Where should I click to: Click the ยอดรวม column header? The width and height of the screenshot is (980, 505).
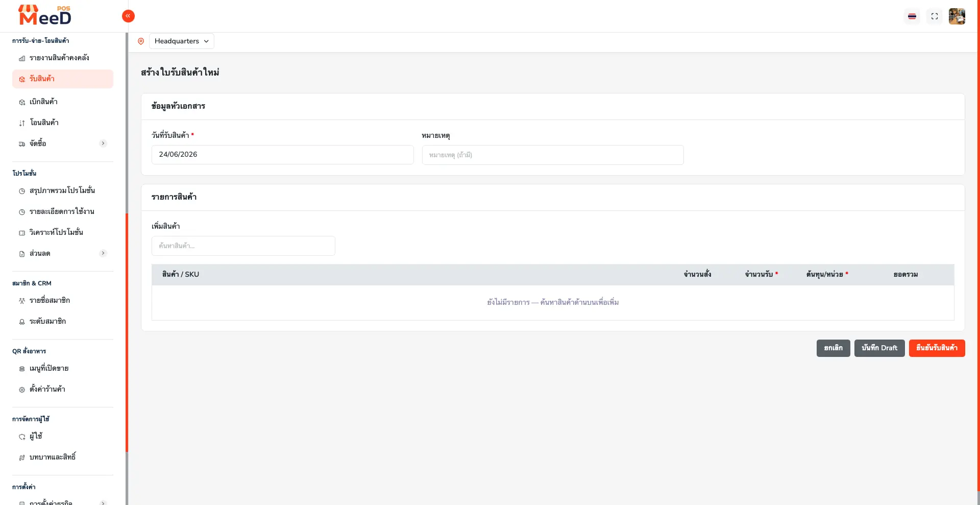pyautogui.click(x=905, y=275)
